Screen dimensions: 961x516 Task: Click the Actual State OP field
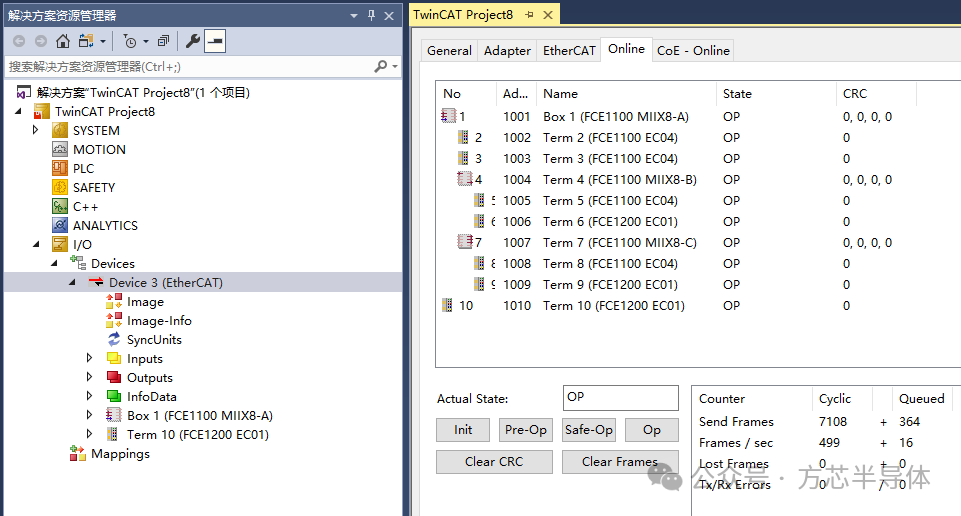pyautogui.click(x=620, y=397)
